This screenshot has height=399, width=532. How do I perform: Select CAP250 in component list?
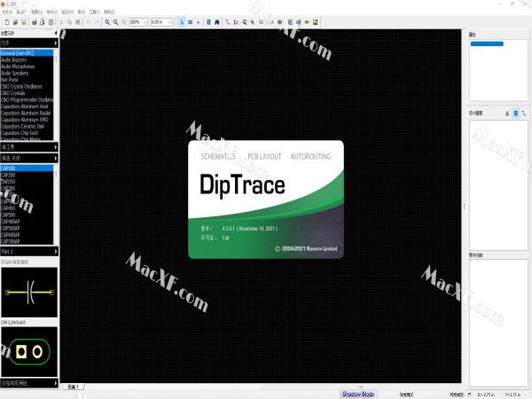click(x=27, y=182)
